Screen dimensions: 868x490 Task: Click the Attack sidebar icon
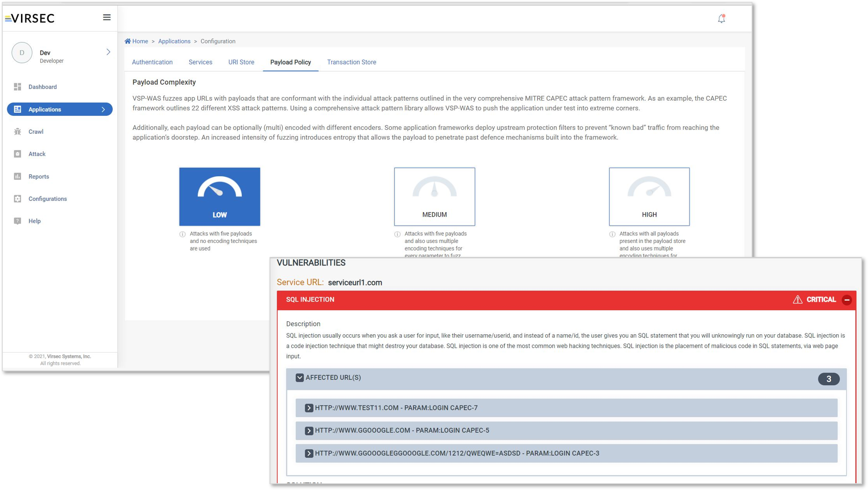17,154
